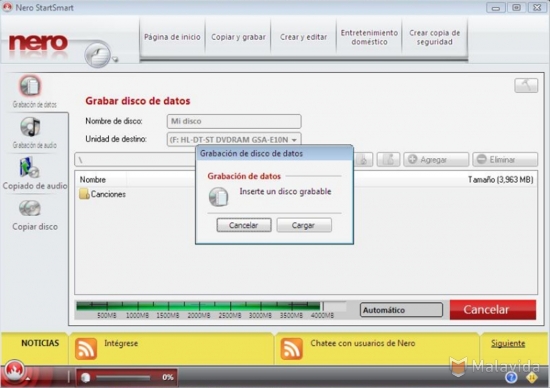Close the Nero StartSmart window
550x388 pixels.
tap(537, 8)
